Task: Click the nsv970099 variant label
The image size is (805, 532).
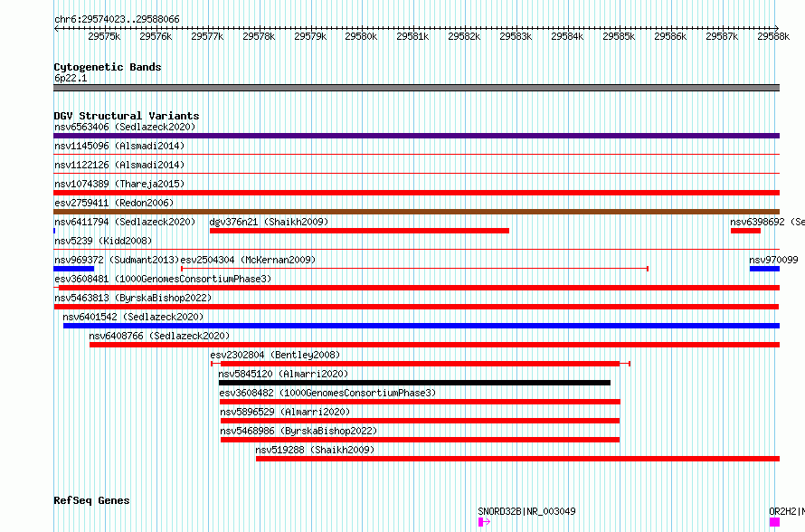Action: 773,260
